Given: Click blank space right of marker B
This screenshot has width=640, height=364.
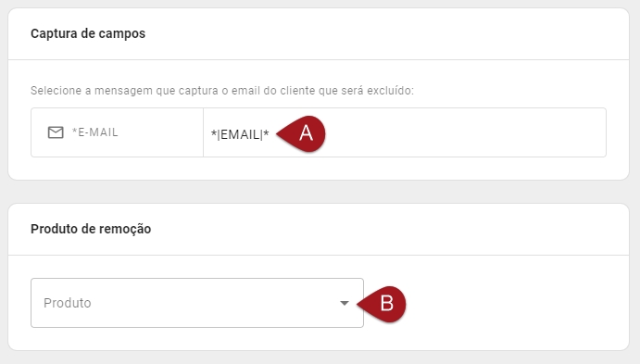Looking at the screenshot, I should [514, 303].
